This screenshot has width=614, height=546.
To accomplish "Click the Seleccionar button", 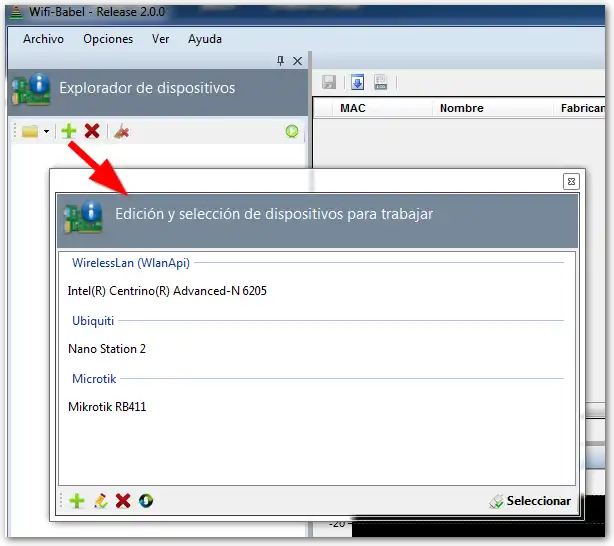I will tap(531, 501).
